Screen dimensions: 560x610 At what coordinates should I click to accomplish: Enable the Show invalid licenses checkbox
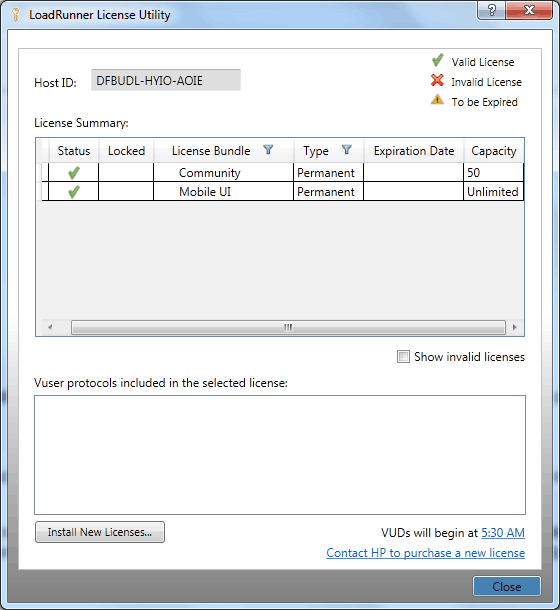pos(403,356)
